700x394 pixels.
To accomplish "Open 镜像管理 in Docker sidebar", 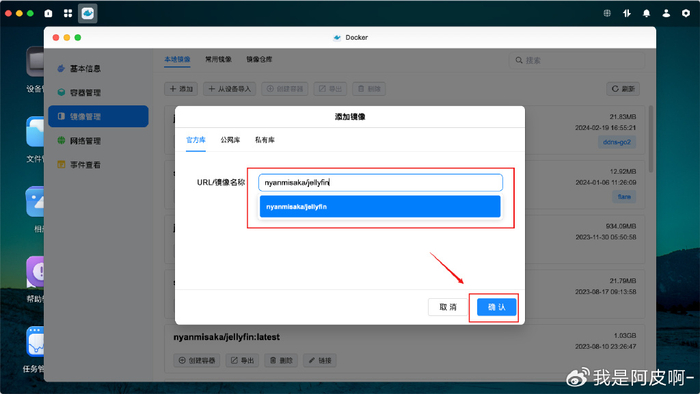I will click(x=98, y=116).
